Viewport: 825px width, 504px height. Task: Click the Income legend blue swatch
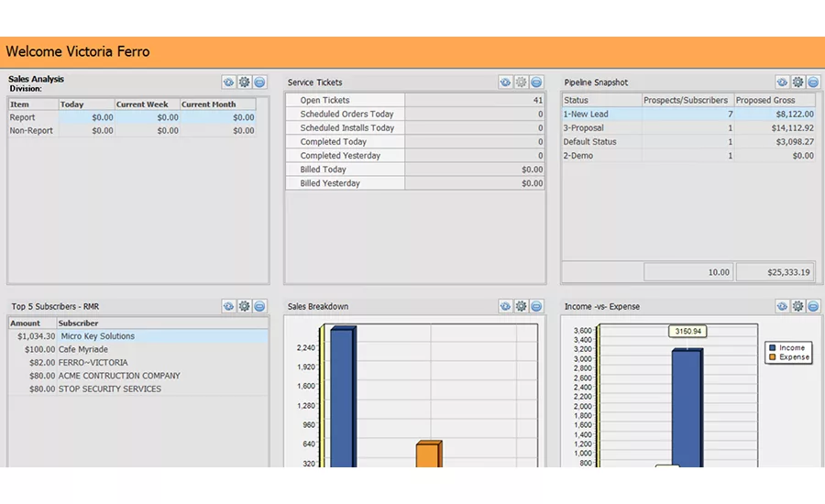coord(773,347)
